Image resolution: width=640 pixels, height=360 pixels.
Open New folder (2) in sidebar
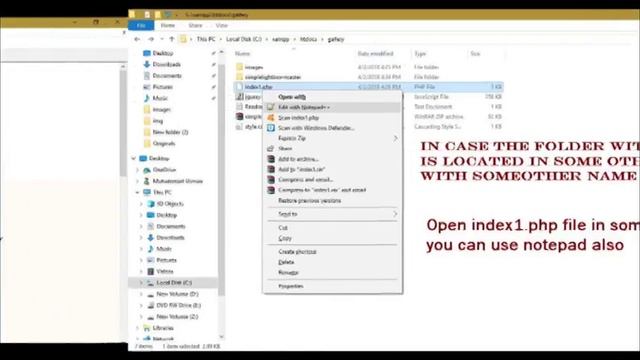170,132
